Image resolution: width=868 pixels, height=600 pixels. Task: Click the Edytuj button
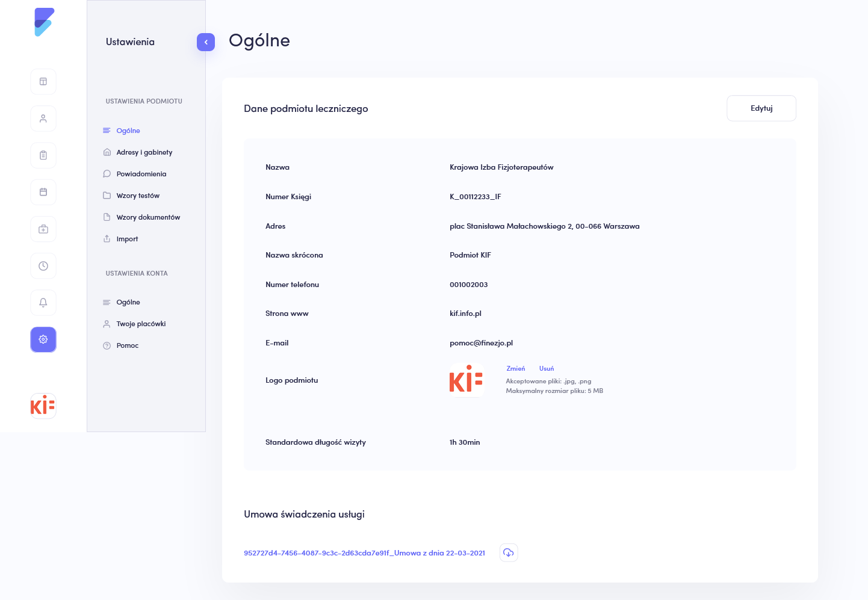(761, 108)
